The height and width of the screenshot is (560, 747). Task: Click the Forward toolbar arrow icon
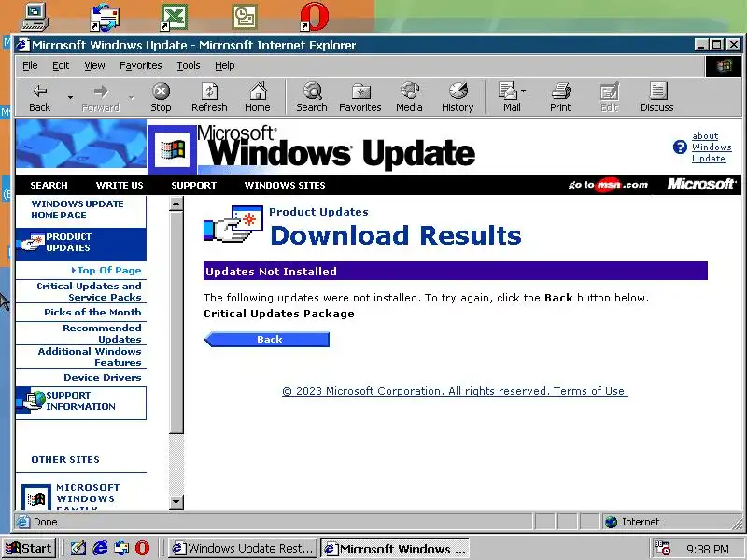click(x=101, y=91)
